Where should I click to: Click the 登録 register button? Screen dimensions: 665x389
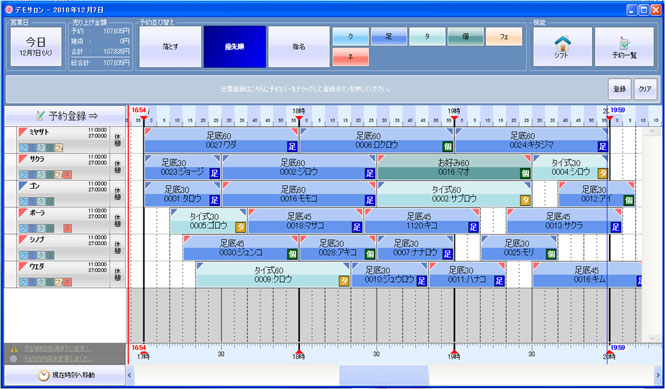(x=620, y=90)
